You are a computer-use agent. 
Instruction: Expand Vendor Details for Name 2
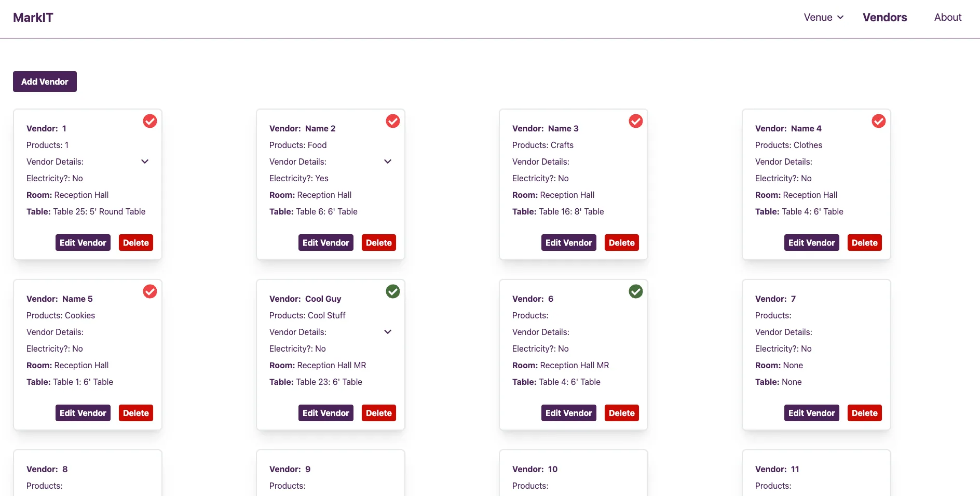pos(388,162)
